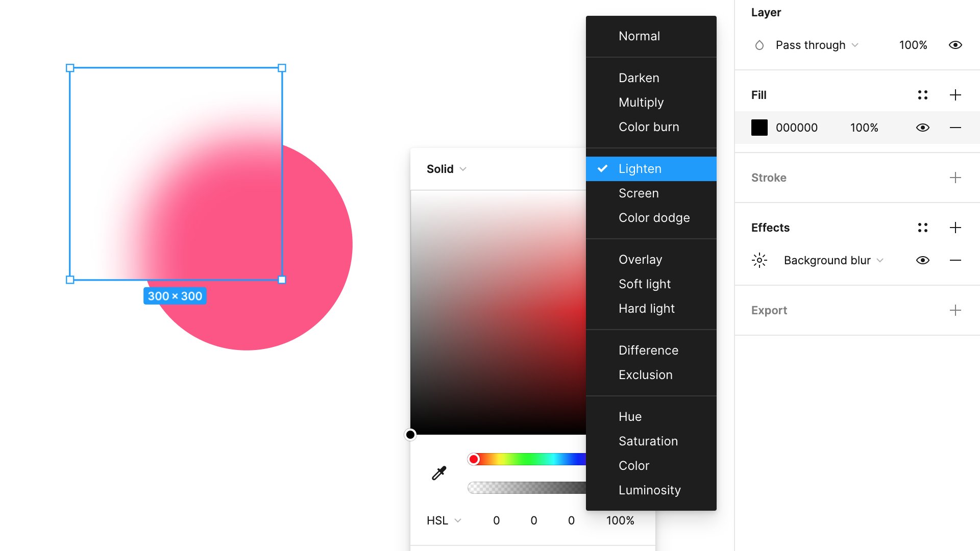Screen dimensions: 980x551
Task: Toggle visibility of the fill layer
Action: 922,127
